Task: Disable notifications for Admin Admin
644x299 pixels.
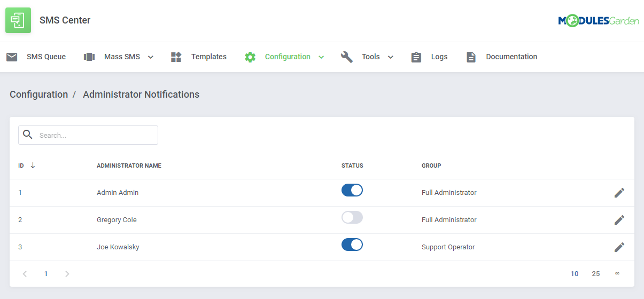Action: pyautogui.click(x=352, y=190)
